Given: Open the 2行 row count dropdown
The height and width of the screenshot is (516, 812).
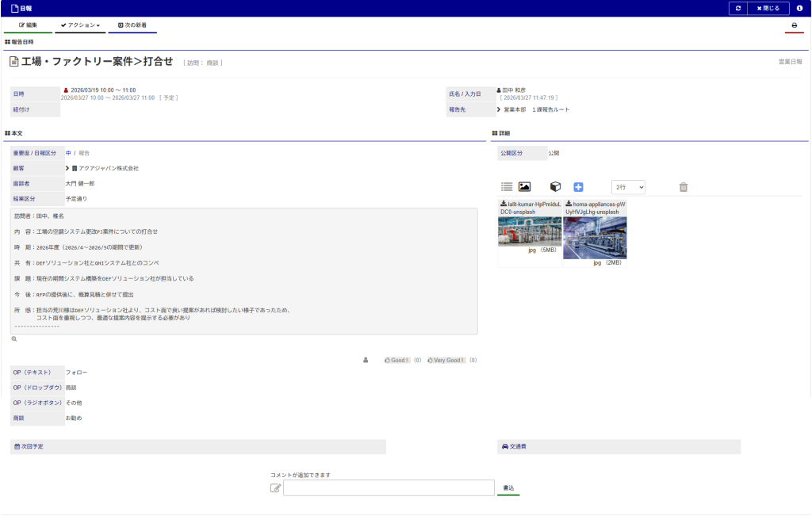Looking at the screenshot, I should pyautogui.click(x=628, y=187).
